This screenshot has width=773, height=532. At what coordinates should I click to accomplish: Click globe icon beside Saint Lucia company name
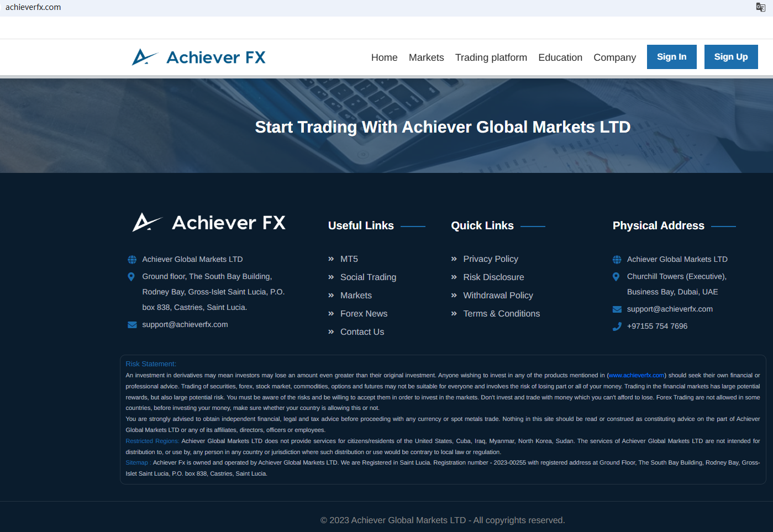coord(132,260)
